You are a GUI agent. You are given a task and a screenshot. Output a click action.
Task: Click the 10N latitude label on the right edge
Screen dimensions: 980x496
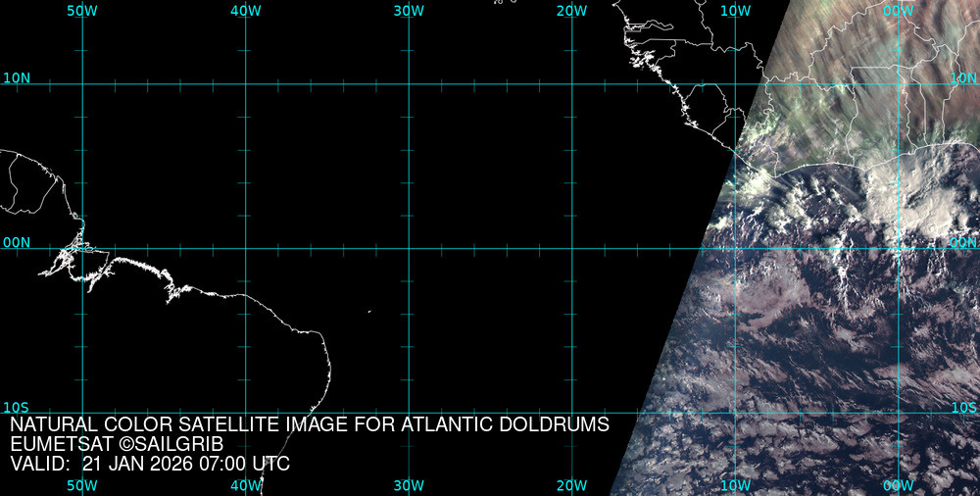pyautogui.click(x=963, y=77)
